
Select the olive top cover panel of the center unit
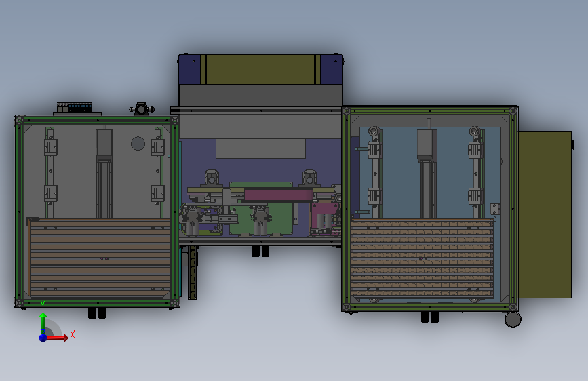click(x=260, y=69)
